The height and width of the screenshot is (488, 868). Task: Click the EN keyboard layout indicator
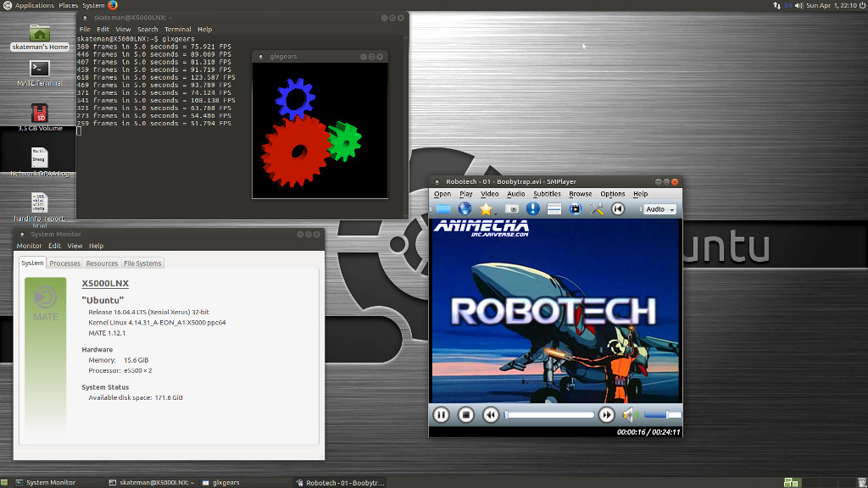click(x=788, y=6)
